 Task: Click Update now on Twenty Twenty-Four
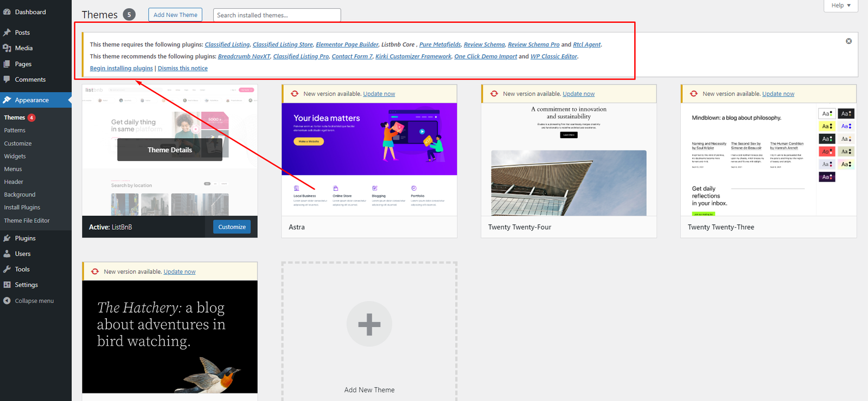[579, 94]
